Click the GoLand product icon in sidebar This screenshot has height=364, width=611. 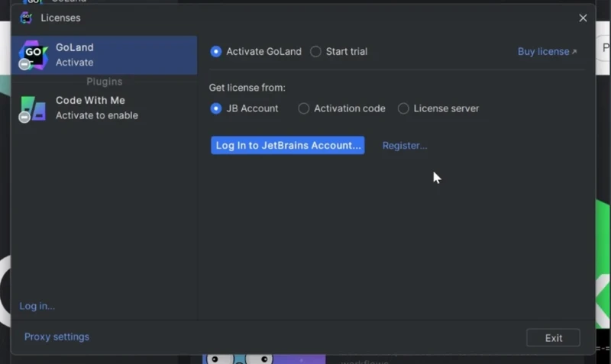[x=34, y=53]
